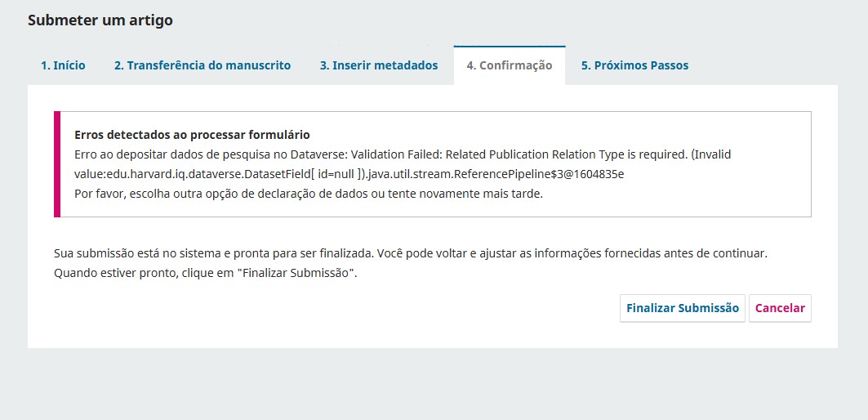Click the Por favor, escolha outra opção line
The image size is (868, 420).
(x=309, y=194)
